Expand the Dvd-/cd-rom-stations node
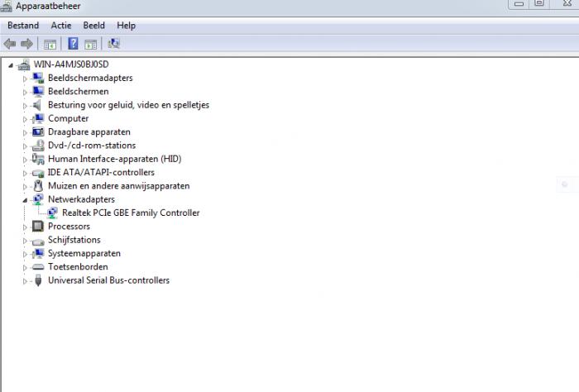The image size is (579, 392). point(25,146)
